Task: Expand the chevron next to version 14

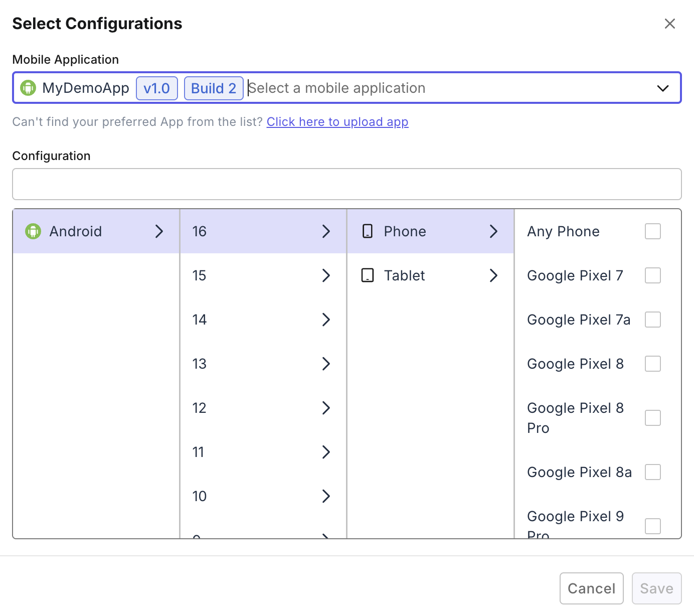Action: pyautogui.click(x=326, y=320)
